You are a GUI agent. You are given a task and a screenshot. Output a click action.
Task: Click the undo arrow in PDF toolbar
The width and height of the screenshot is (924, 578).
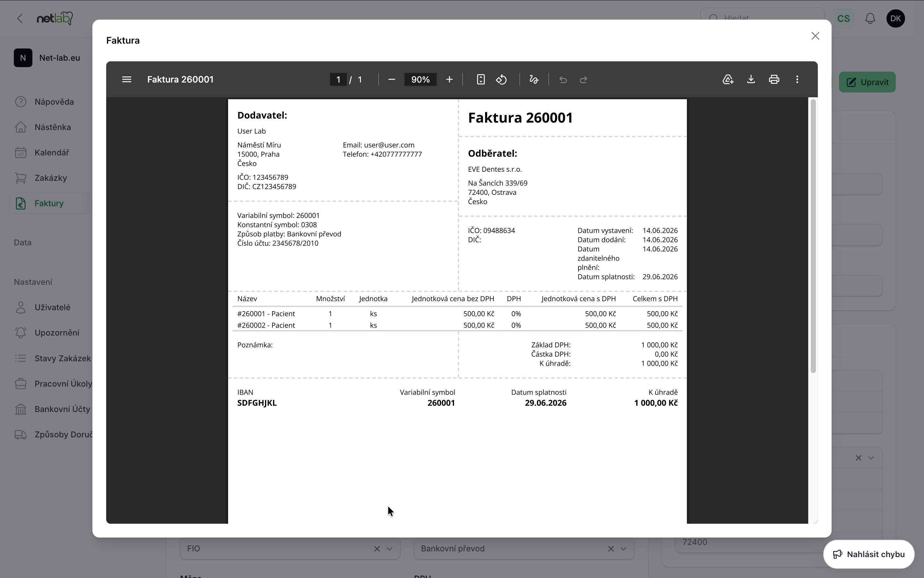[563, 80]
